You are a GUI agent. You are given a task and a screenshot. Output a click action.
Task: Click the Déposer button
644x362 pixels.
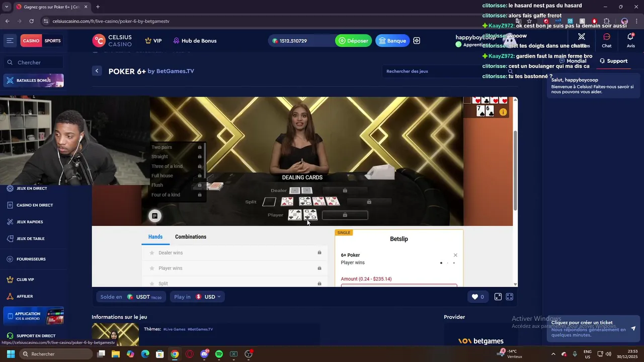[x=354, y=41]
